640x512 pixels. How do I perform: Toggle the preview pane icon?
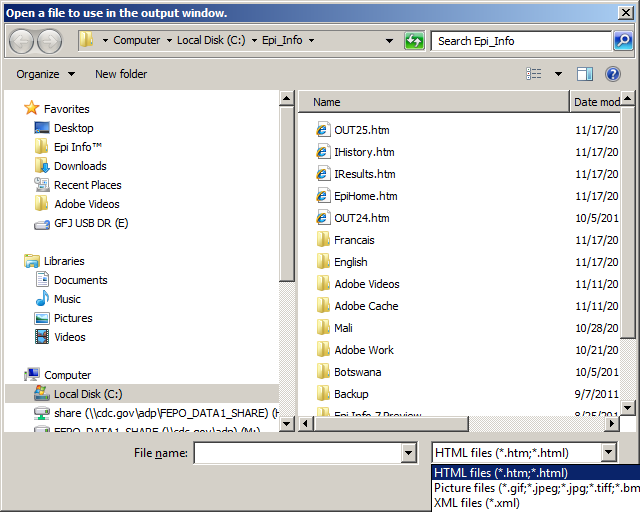(x=585, y=74)
